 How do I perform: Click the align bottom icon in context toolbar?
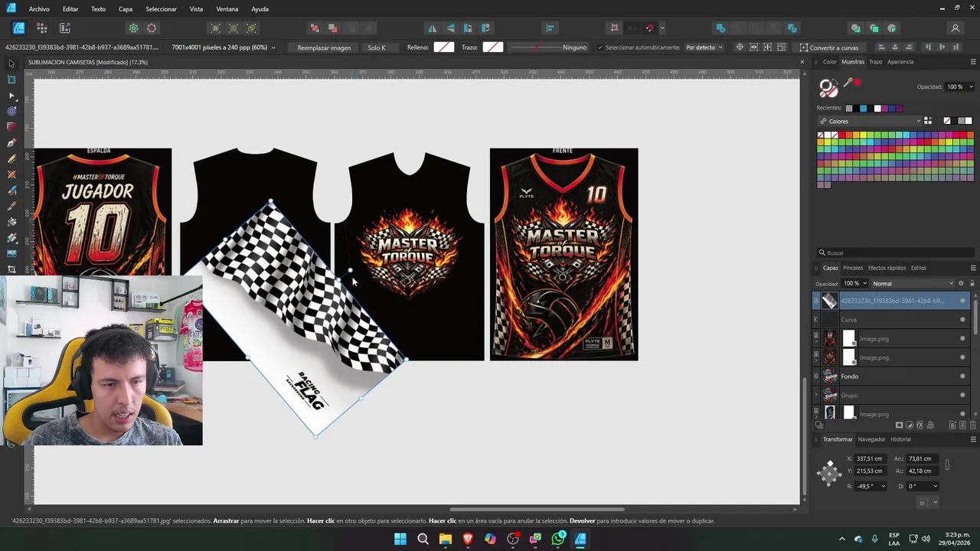coord(955,47)
